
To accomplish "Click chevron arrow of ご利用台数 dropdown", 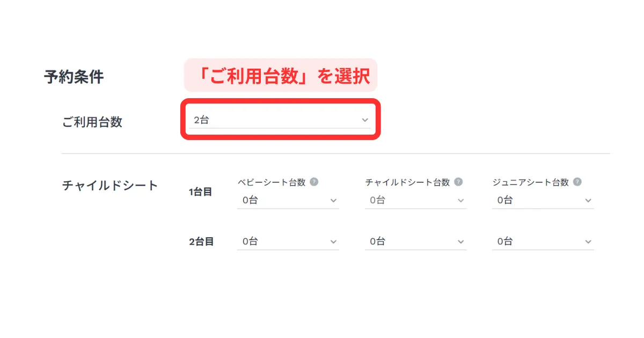I will point(365,120).
